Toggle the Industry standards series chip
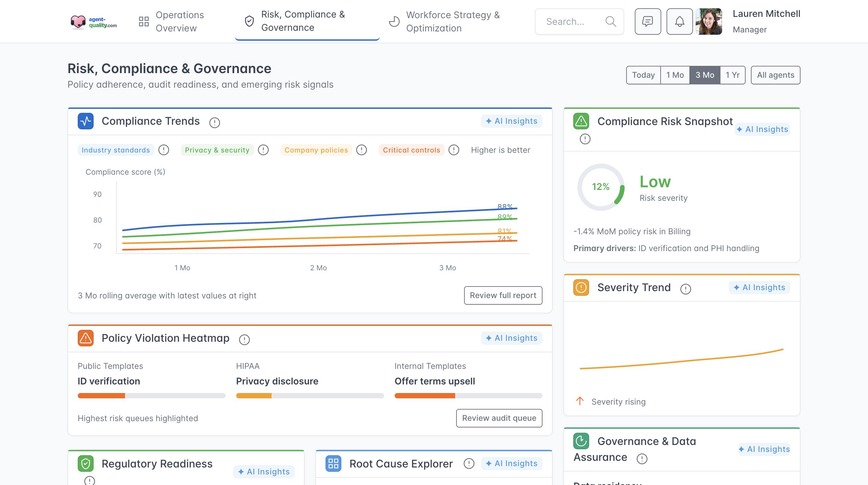Screen dimensions: 868x485 [115, 150]
